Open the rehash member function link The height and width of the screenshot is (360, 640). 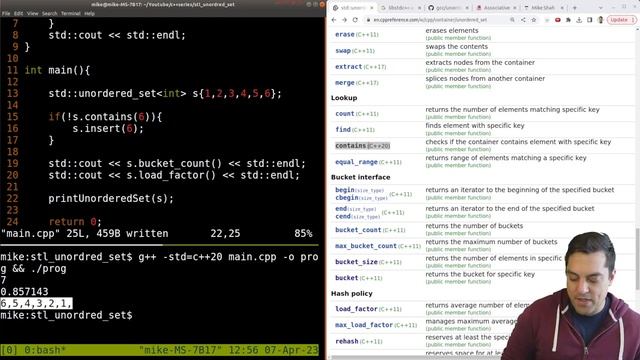(347, 341)
